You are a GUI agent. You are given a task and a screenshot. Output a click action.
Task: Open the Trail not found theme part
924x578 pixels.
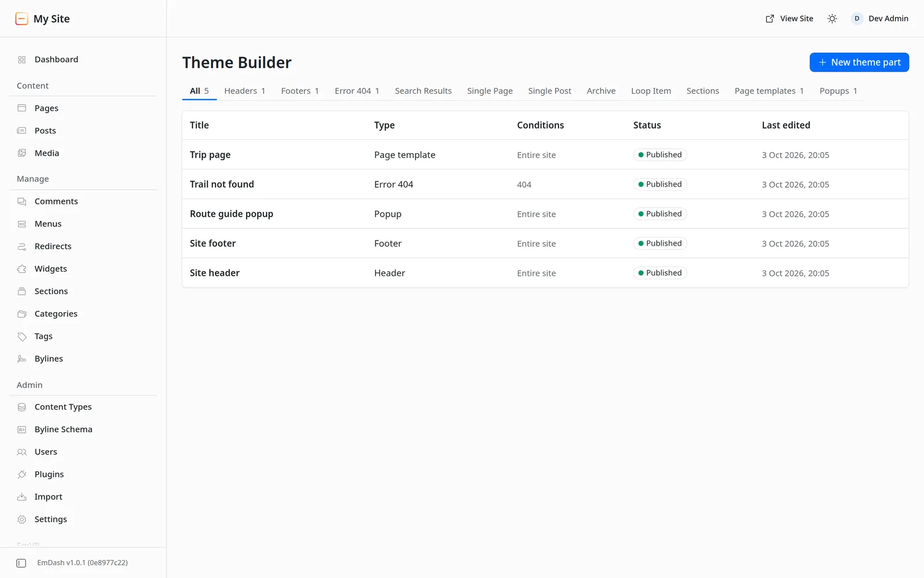click(222, 184)
